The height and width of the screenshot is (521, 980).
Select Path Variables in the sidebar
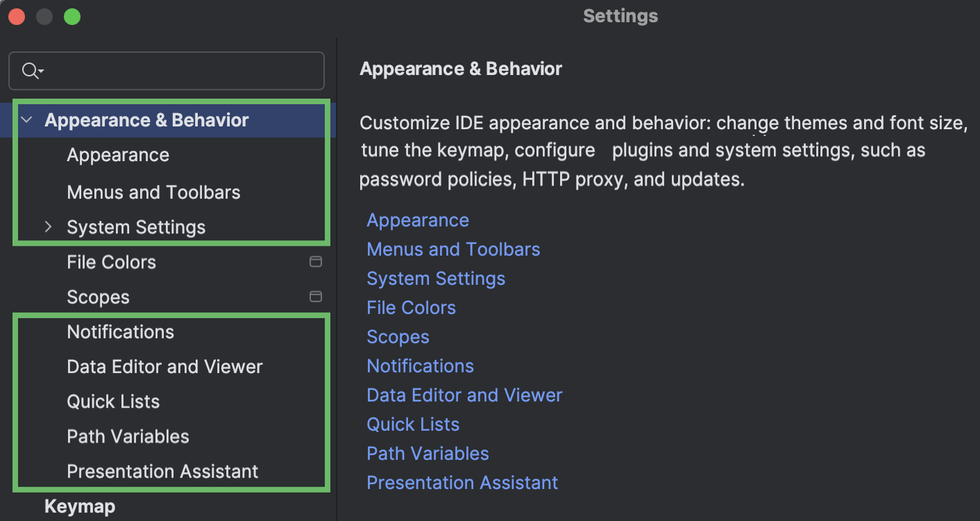point(128,436)
